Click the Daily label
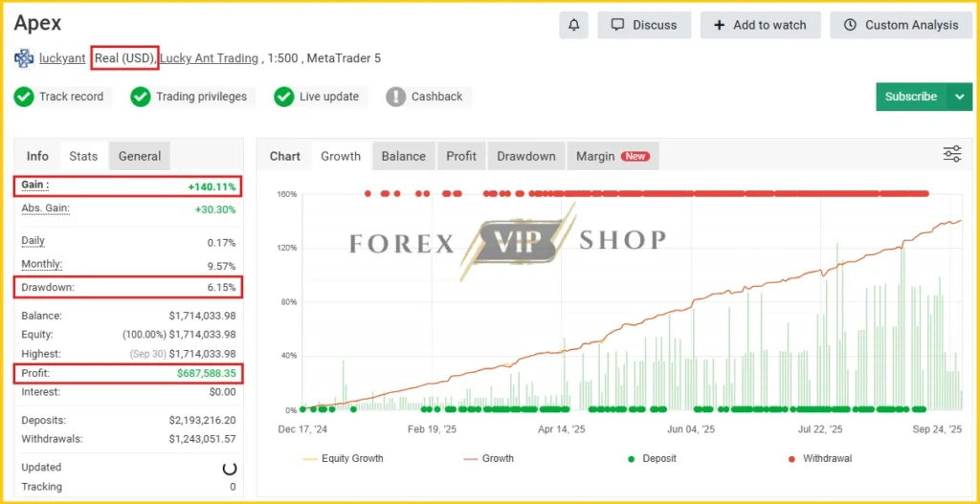The image size is (980, 504). (x=33, y=241)
